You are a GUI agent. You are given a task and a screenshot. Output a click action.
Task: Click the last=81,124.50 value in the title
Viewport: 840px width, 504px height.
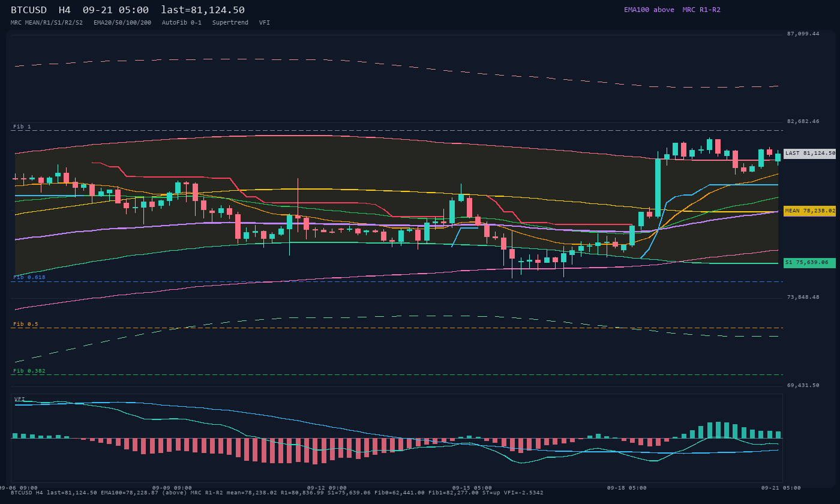(203, 10)
